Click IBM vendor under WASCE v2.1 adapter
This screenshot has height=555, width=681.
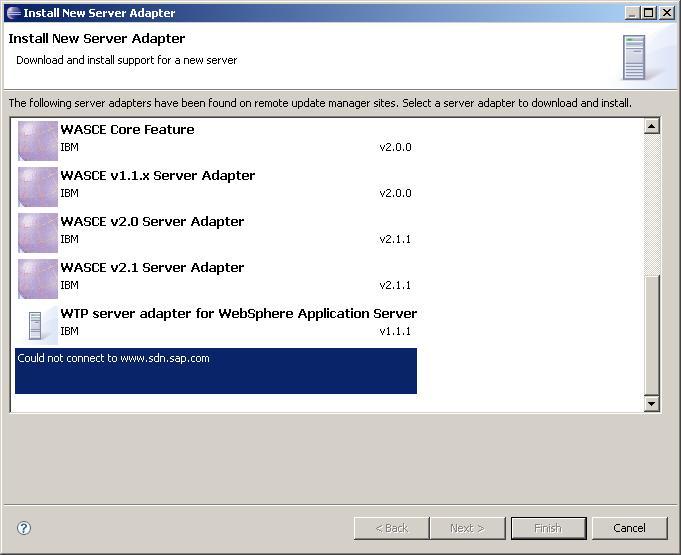69,285
